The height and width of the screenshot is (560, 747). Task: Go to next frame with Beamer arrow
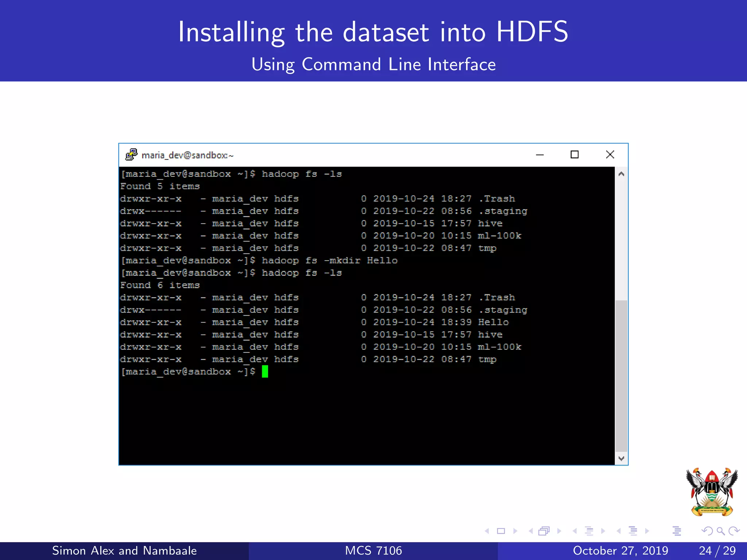(559, 531)
